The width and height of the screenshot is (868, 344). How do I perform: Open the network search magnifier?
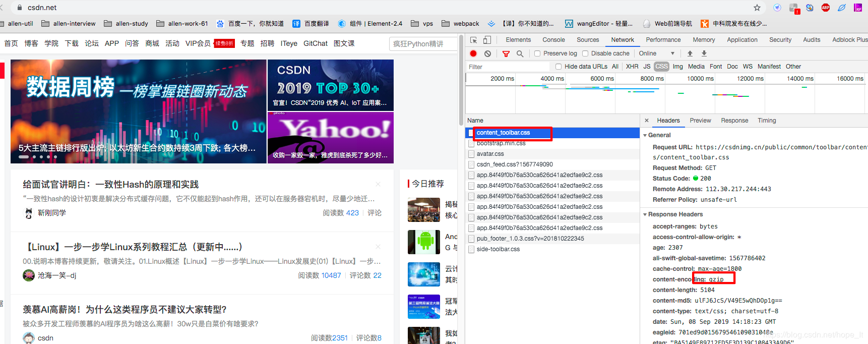pos(520,53)
